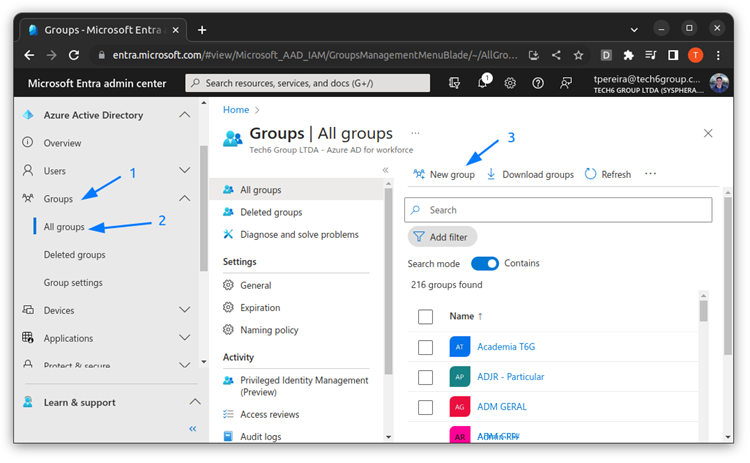The width and height of the screenshot is (750, 463).
Task: Expand the Devices section in sidebar
Action: click(x=184, y=311)
